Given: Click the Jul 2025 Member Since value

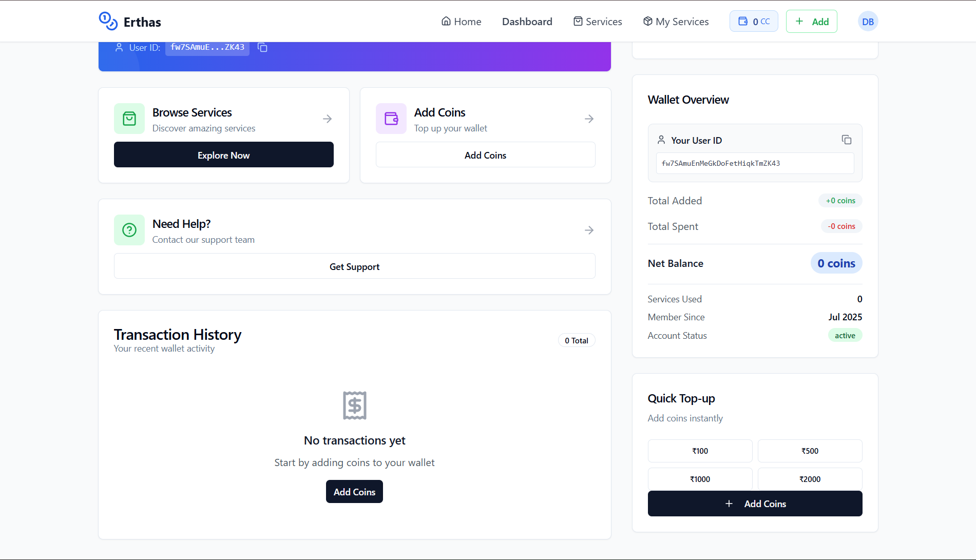Looking at the screenshot, I should 845,317.
